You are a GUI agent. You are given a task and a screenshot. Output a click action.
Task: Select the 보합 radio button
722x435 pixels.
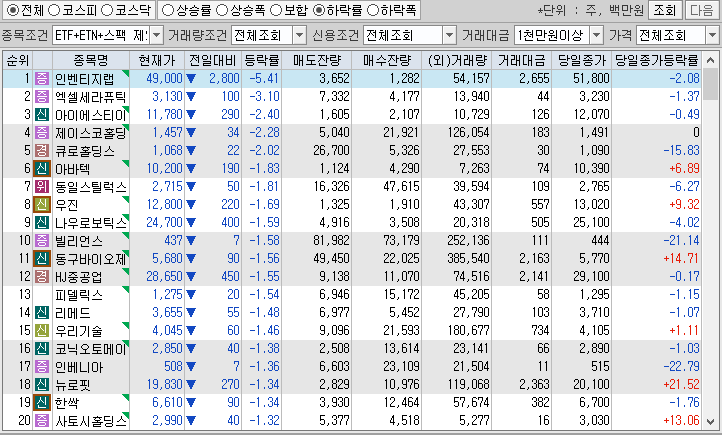[276, 10]
